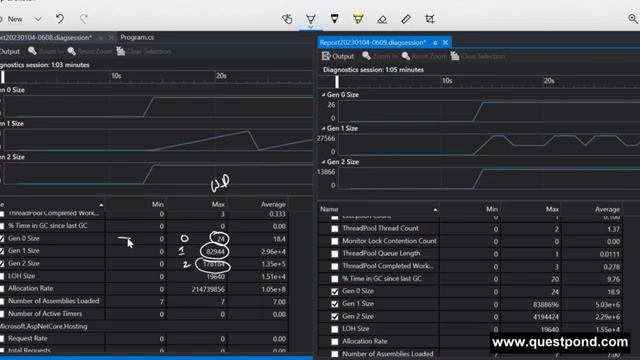Screen dimensions: 640x360
Task: Click Zoom In in the left diagnostics window
Action: pyautogui.click(x=46, y=51)
